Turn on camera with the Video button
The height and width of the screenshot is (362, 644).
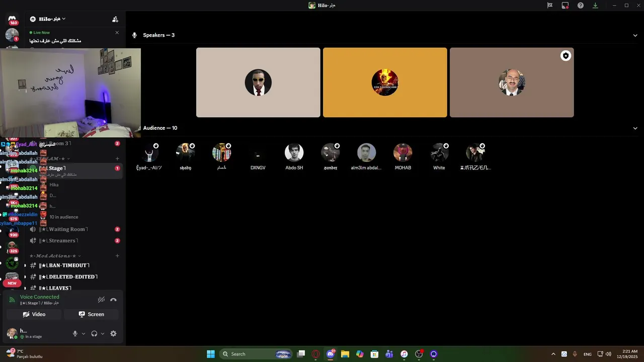click(x=34, y=314)
